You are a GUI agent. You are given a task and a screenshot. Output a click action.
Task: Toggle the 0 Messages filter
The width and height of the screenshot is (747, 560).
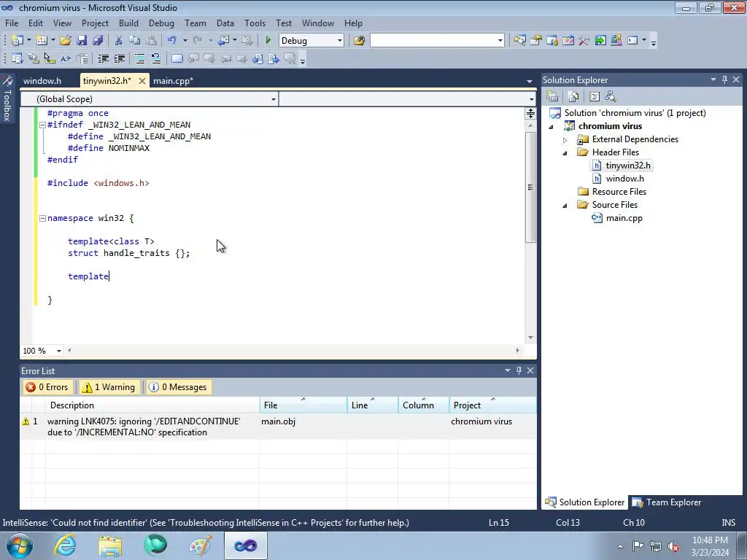(x=179, y=387)
